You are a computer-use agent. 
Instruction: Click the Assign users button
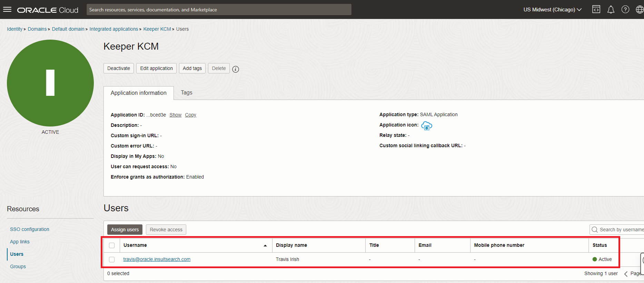click(x=125, y=230)
